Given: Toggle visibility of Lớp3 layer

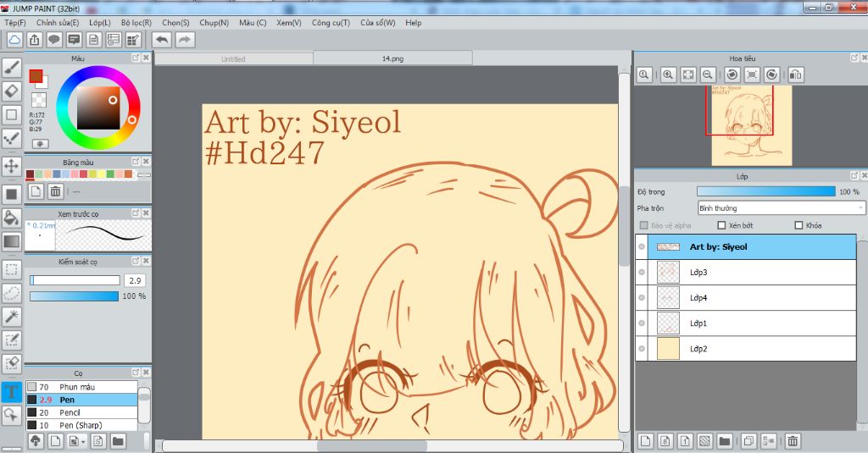Looking at the screenshot, I should pyautogui.click(x=642, y=272).
